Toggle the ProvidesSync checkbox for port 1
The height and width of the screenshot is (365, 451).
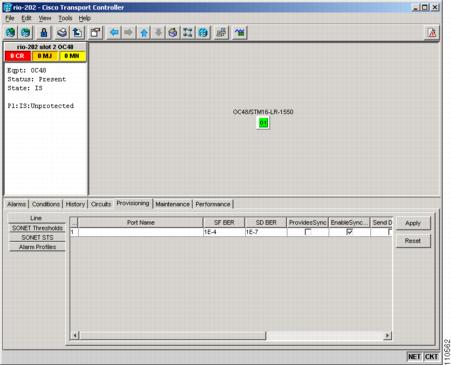308,232
